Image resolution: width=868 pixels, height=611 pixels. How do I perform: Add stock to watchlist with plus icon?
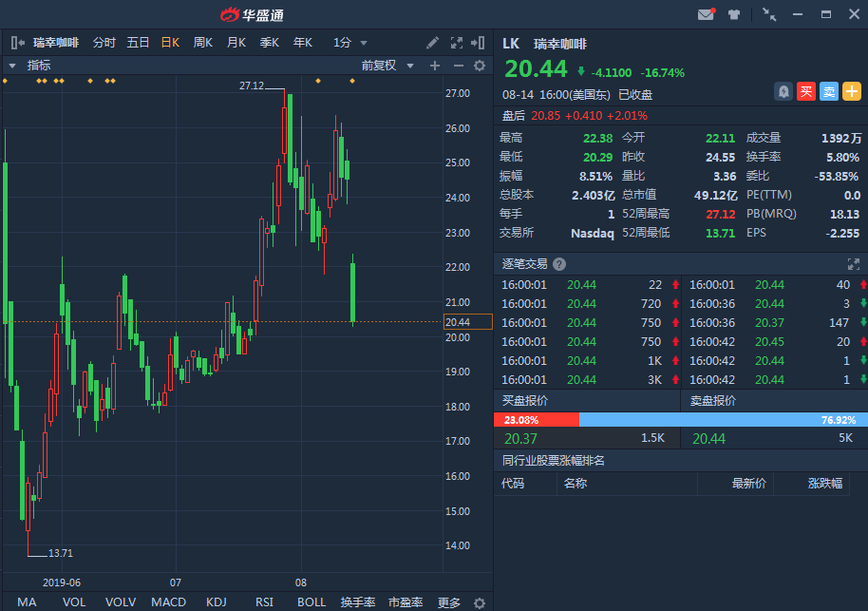coord(852,91)
